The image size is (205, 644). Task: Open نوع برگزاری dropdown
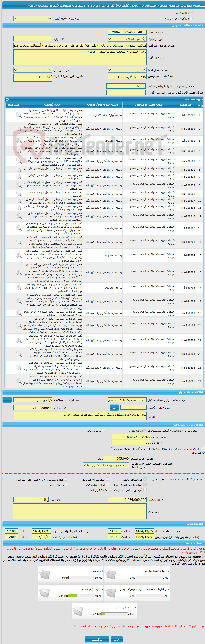pos(127,39)
